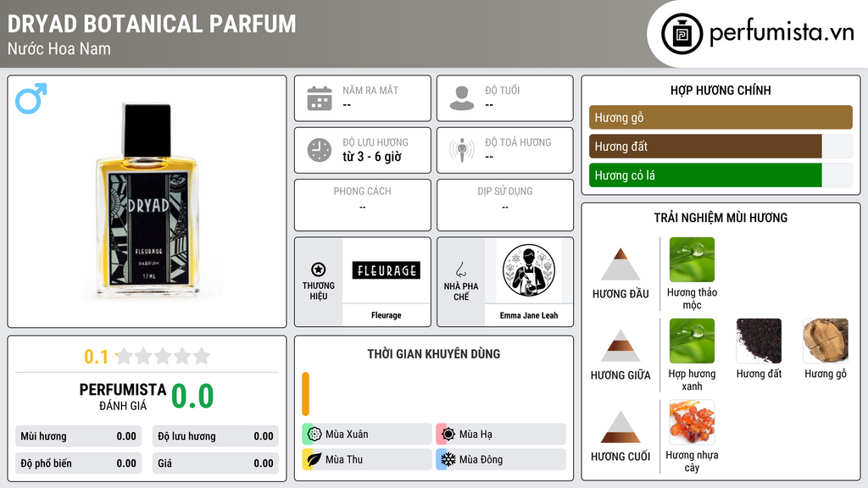Click the Mùi hương score row
868x488 pixels.
coord(79,436)
